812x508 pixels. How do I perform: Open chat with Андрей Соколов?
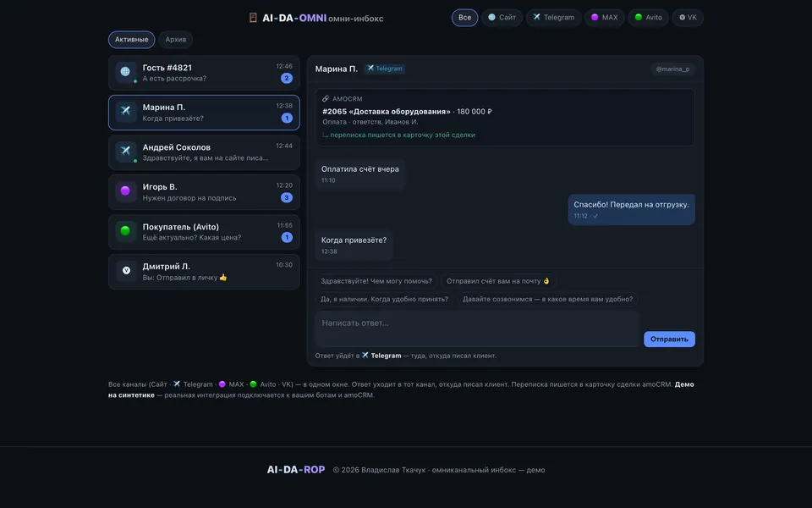(x=204, y=152)
